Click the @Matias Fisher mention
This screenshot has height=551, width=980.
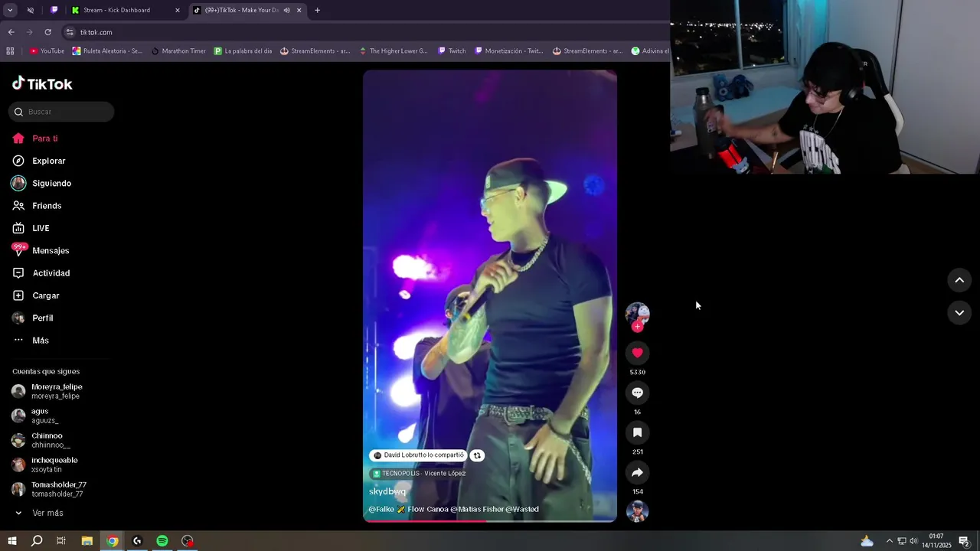pyautogui.click(x=476, y=510)
